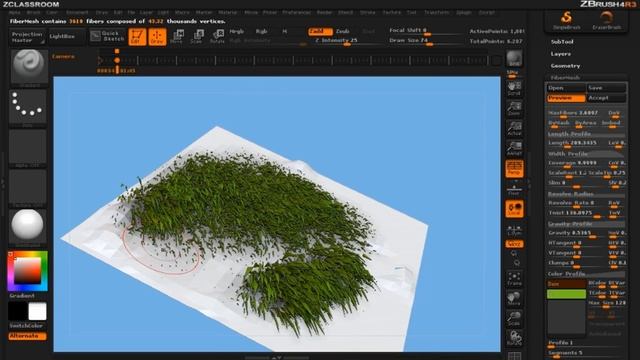Open the empty Texture slot
Viewport: 640px width, 360px height.
(27, 187)
